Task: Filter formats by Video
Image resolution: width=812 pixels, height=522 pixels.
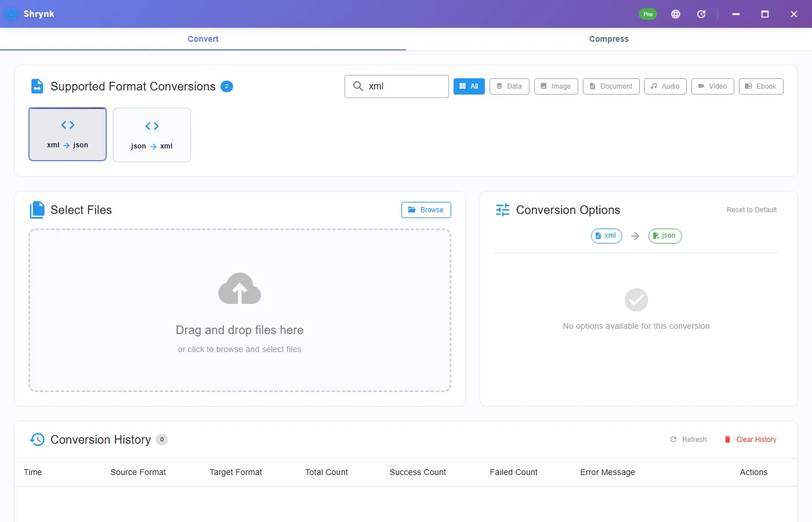Action: tap(713, 86)
